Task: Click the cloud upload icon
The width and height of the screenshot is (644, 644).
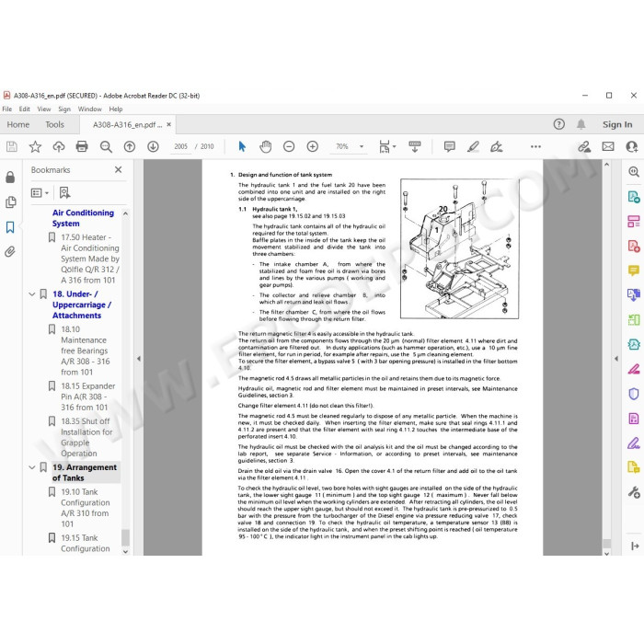Action: point(59,146)
